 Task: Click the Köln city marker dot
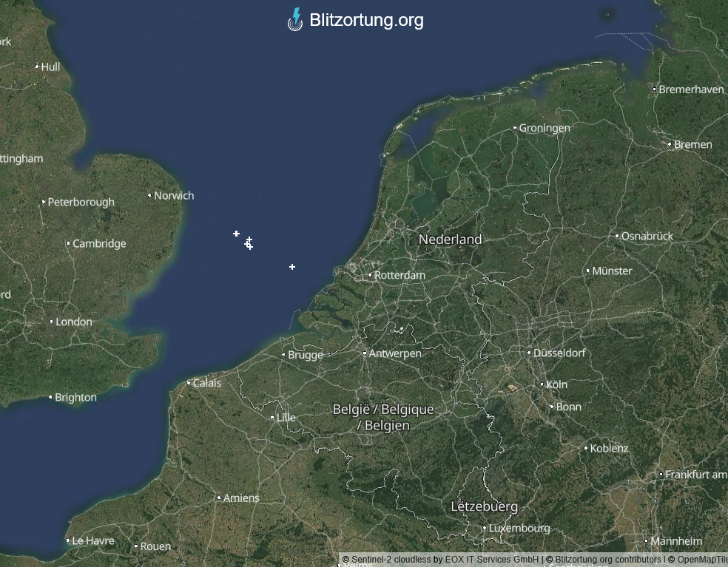[x=542, y=384]
